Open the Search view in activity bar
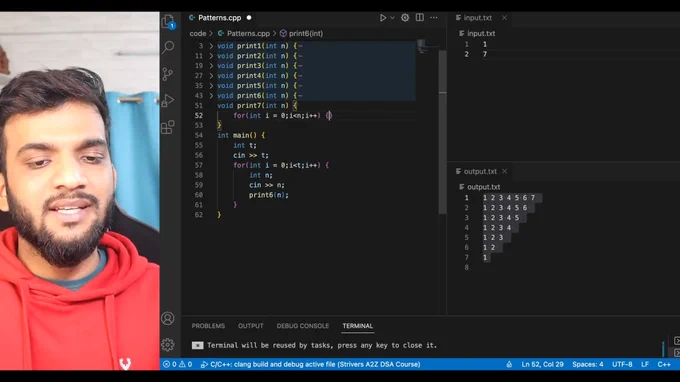Image resolution: width=680 pixels, height=382 pixels. [x=168, y=47]
